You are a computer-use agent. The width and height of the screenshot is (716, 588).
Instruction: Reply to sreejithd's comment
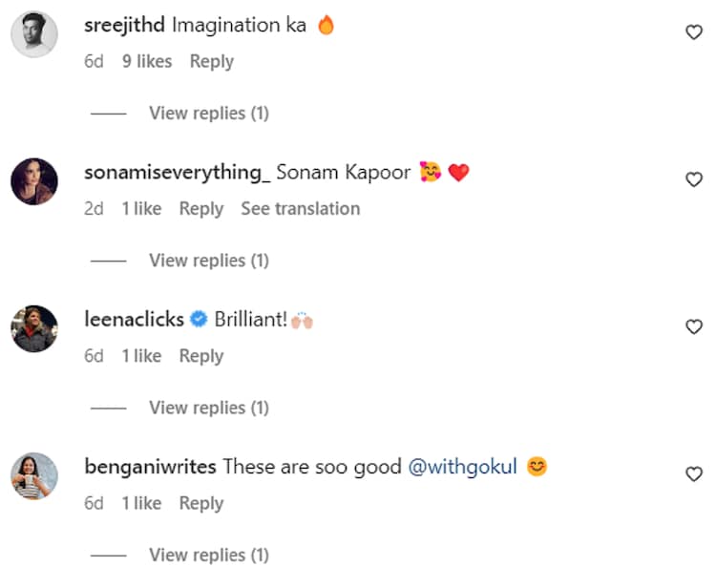pos(211,61)
